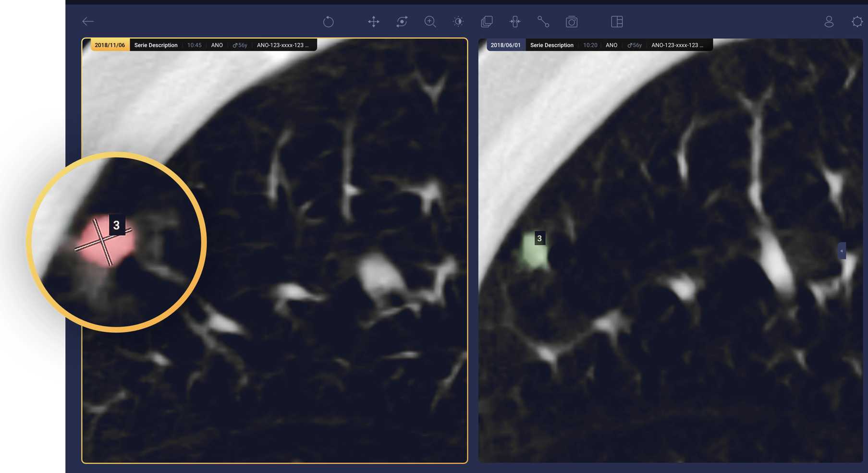Select the line measurement tool
The width and height of the screenshot is (868, 473).
click(543, 22)
